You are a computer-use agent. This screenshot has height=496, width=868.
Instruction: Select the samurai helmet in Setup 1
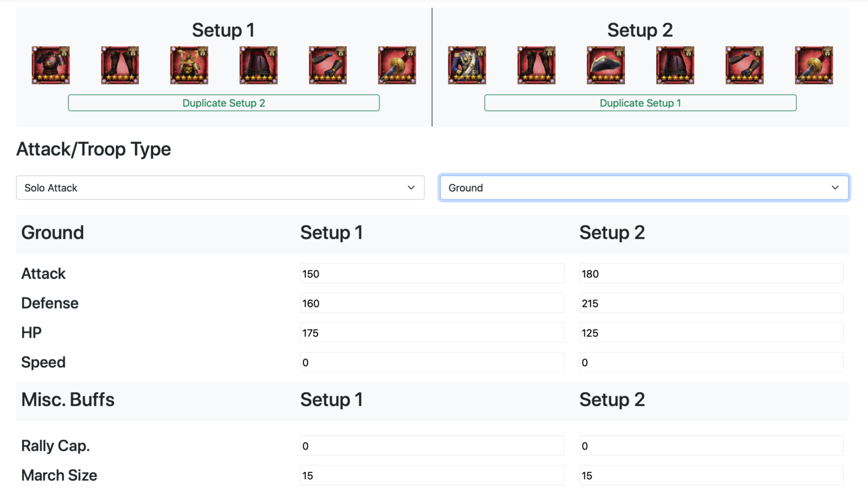pos(189,65)
